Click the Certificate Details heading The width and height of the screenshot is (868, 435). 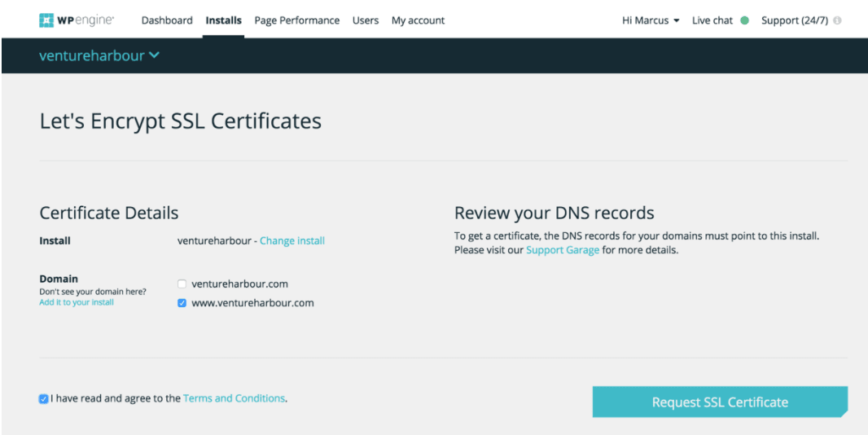point(109,213)
